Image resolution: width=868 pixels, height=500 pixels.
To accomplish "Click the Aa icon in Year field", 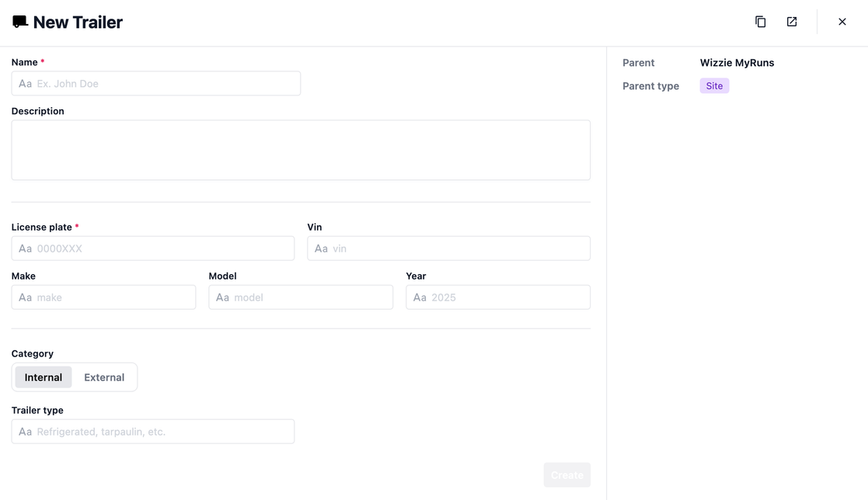I will point(420,297).
